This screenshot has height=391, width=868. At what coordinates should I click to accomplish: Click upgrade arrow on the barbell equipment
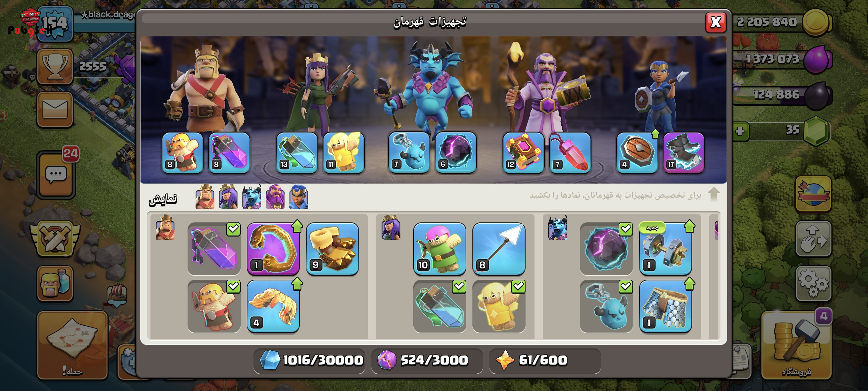(689, 226)
